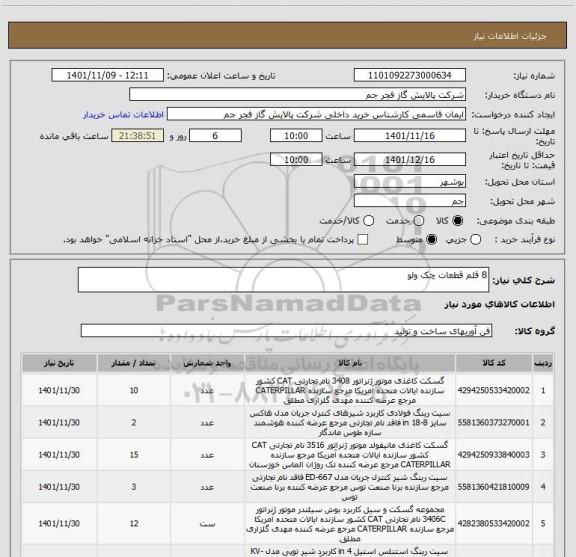Click the remaining days field showing 6
The width and height of the screenshot is (576, 557).
[215, 136]
